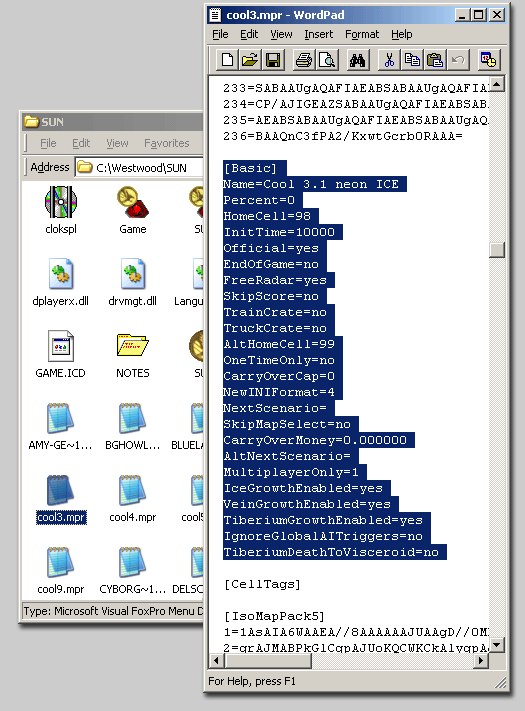Image resolution: width=525 pixels, height=711 pixels.
Task: Select the CYBORG~1 file icon
Action: point(132,570)
